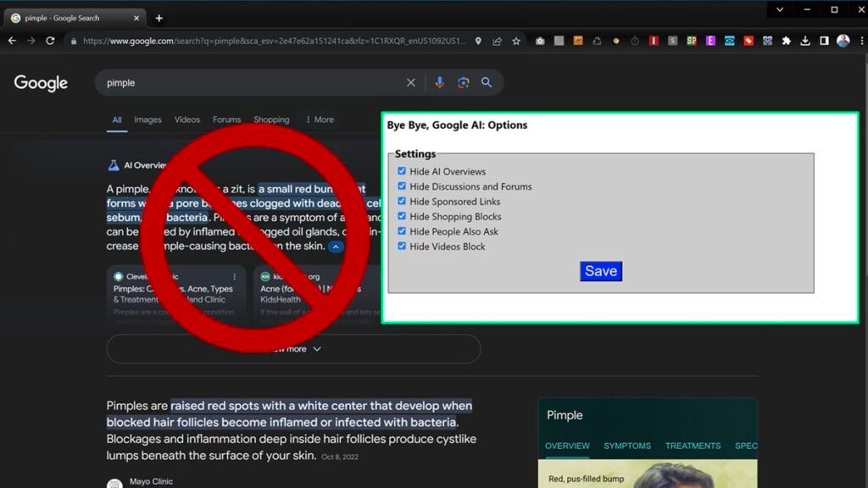This screenshot has width=868, height=488.
Task: Expand AI Overview with Show more
Action: point(293,349)
